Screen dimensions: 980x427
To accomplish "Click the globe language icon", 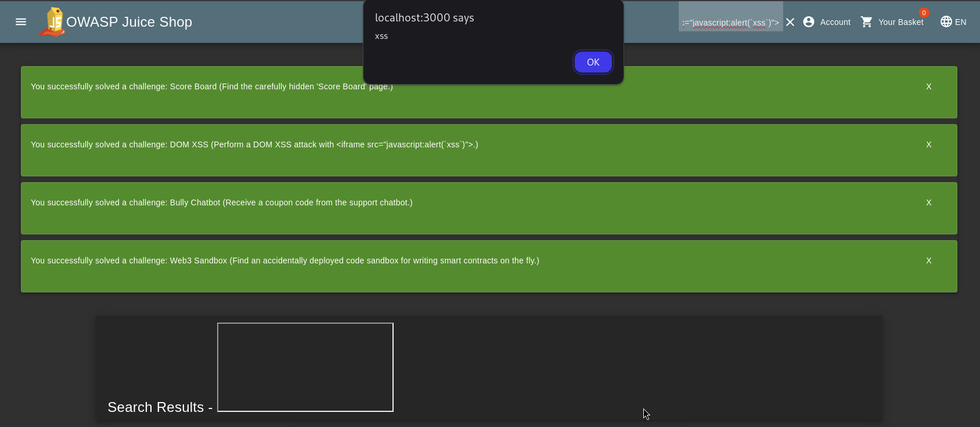I will point(946,22).
